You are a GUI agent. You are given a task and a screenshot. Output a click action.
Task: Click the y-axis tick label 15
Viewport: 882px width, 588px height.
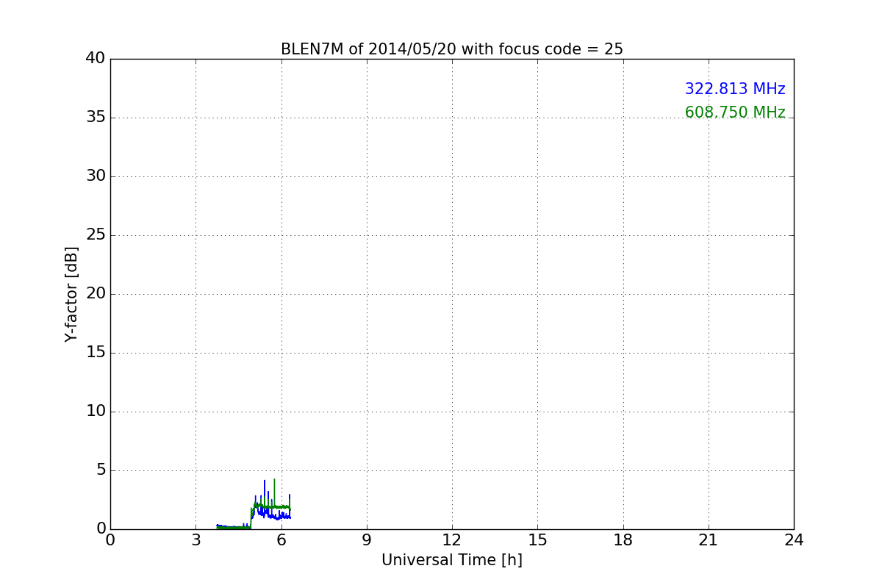(96, 353)
